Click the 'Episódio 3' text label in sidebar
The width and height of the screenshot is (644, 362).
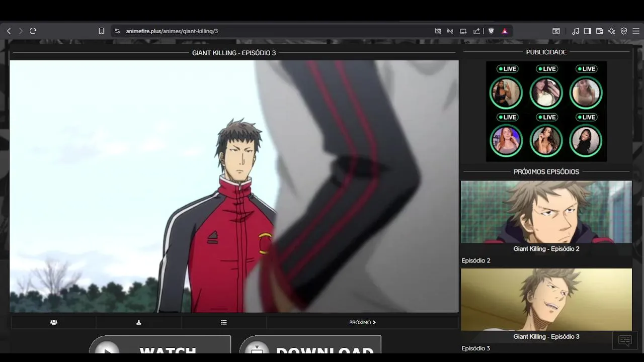[x=476, y=348]
